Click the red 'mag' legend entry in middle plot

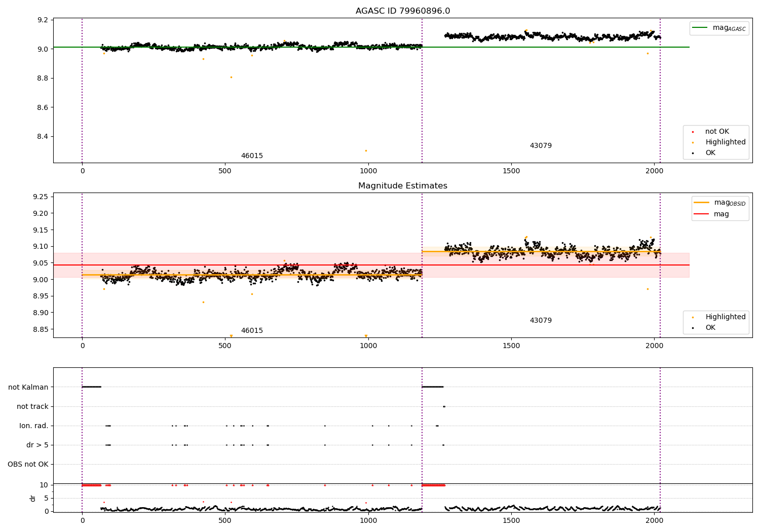pyautogui.click(x=712, y=214)
